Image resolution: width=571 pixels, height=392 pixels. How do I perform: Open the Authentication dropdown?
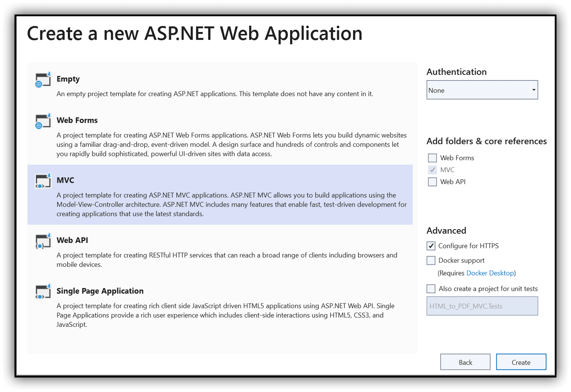(x=533, y=90)
